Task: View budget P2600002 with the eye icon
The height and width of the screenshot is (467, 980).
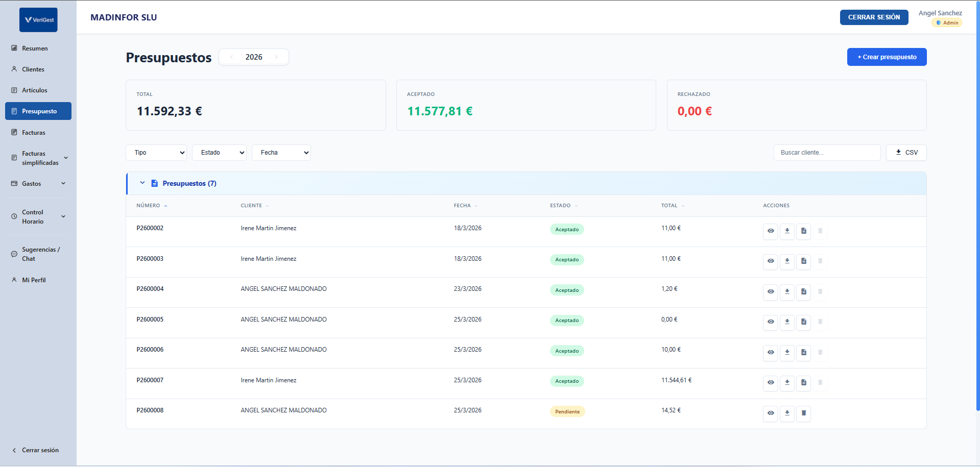Action: click(770, 231)
